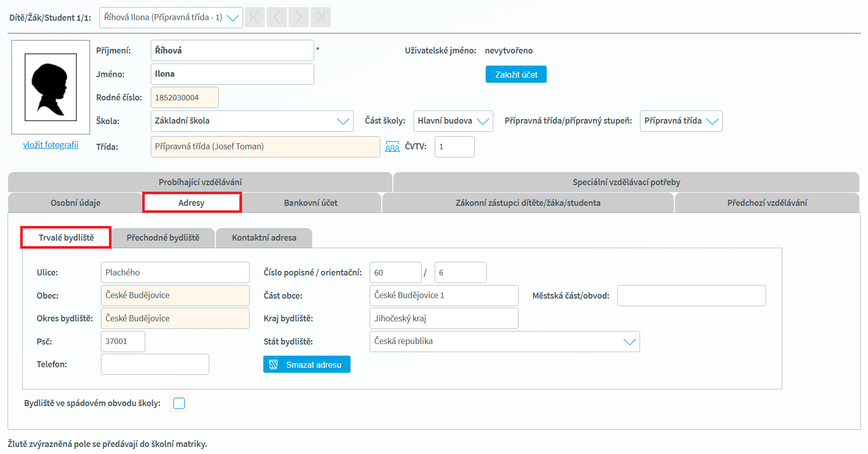Viewport: 868px width, 454px height.
Task: Go to next student record
Action: pos(299,18)
